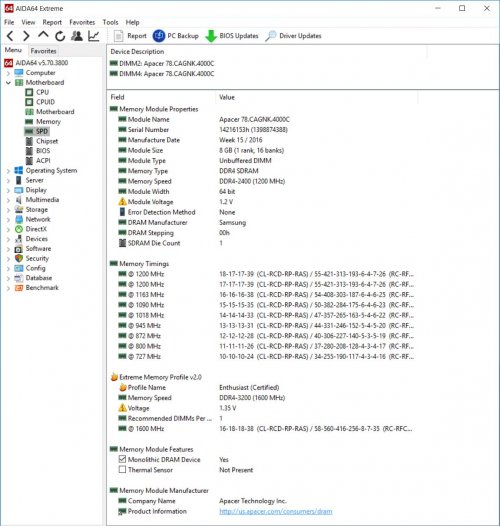Image resolution: width=500 pixels, height=526 pixels.
Task: Click the Devices tree icon
Action: (19, 239)
